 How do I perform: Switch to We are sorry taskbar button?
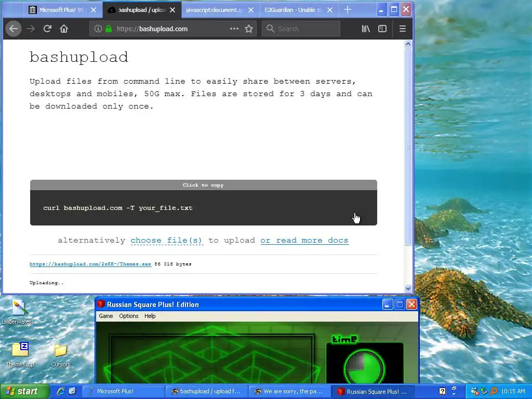tap(290, 391)
